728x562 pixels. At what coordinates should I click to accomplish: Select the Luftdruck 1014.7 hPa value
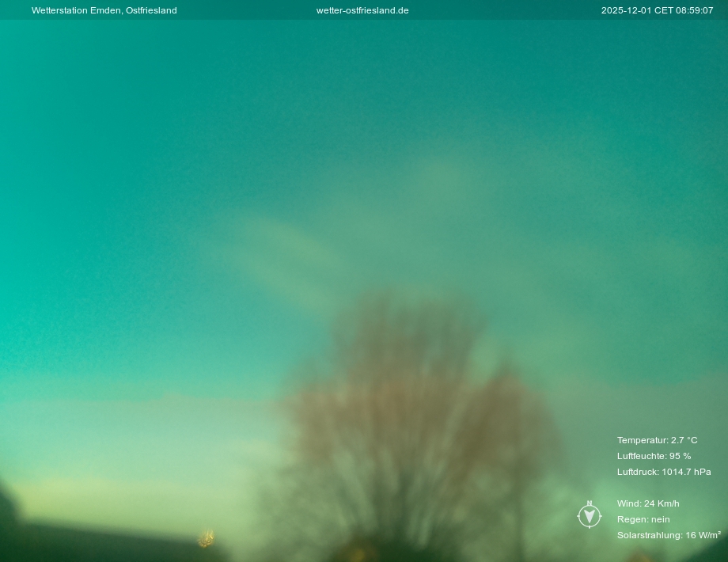(663, 472)
